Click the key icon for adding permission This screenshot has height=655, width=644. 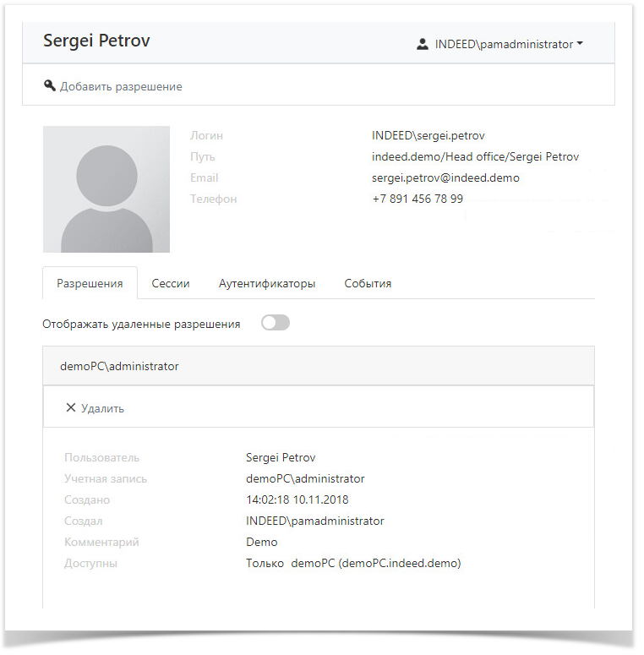[50, 86]
